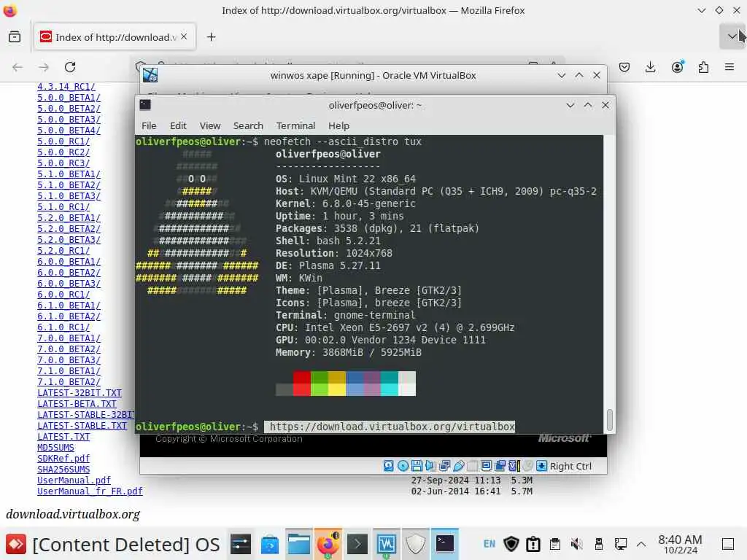Reload the page in Firefox
The height and width of the screenshot is (560, 747).
tap(70, 67)
